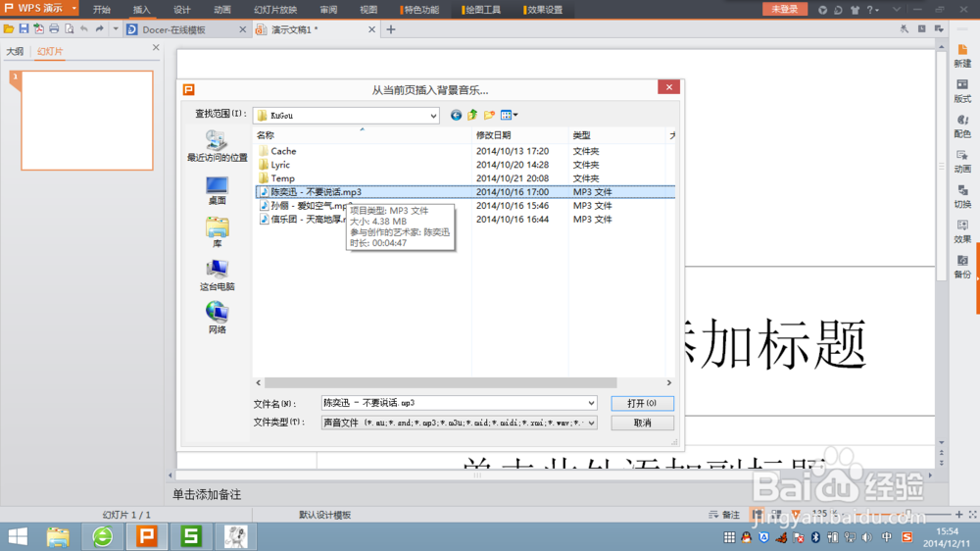Open the 新建 sidebar panel
The width and height of the screenshot is (980, 551).
pos(962,56)
